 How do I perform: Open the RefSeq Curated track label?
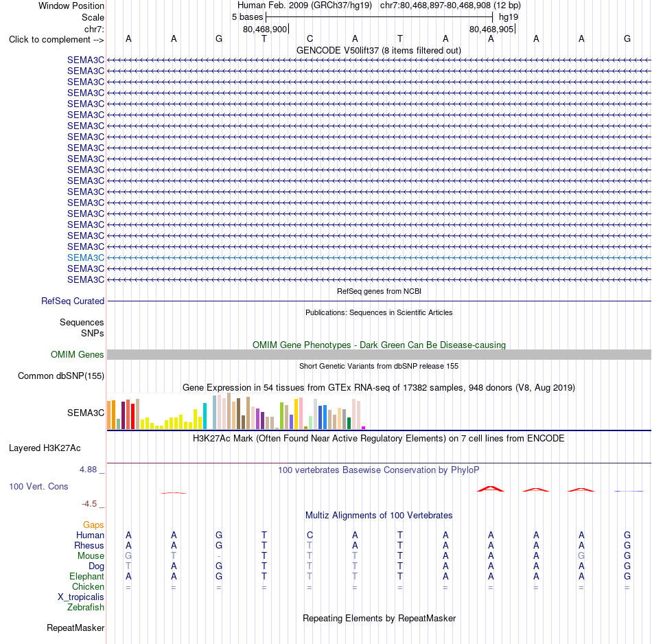pyautogui.click(x=73, y=301)
